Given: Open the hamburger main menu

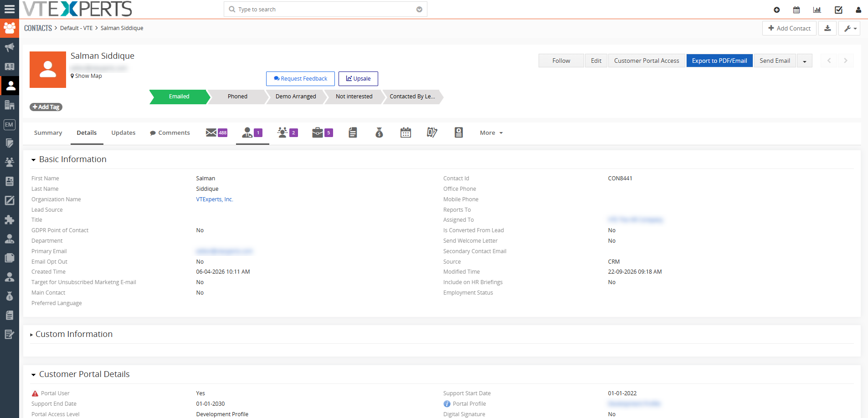Looking at the screenshot, I should 10,9.
